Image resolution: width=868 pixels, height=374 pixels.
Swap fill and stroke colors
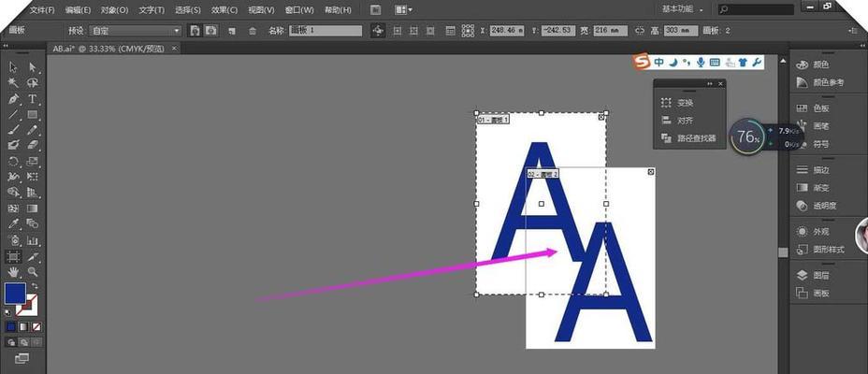point(35,286)
